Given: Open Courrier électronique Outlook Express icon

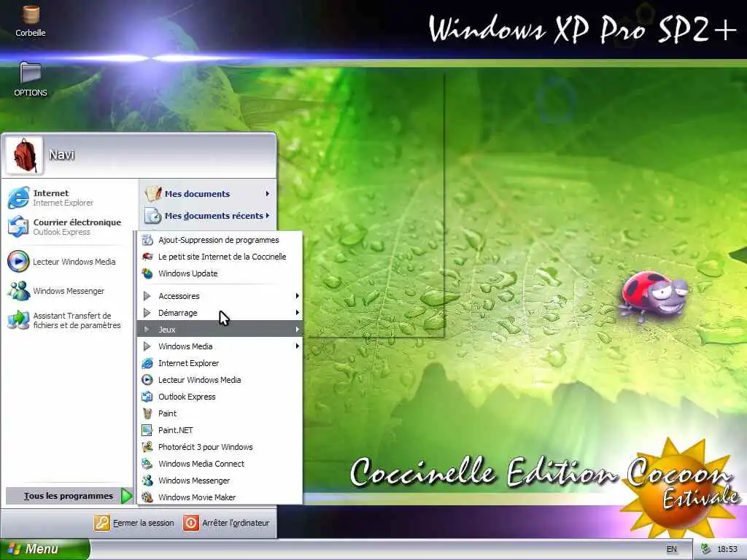Looking at the screenshot, I should click(x=18, y=227).
